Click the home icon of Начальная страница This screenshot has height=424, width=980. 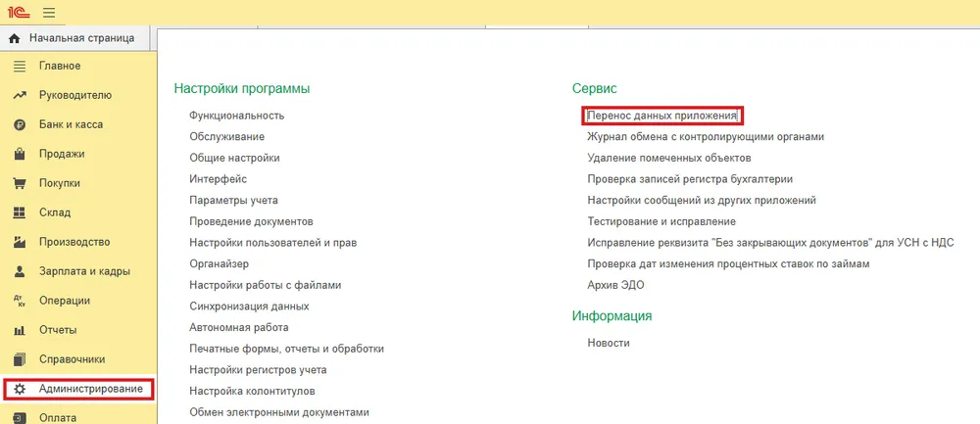[x=15, y=39]
